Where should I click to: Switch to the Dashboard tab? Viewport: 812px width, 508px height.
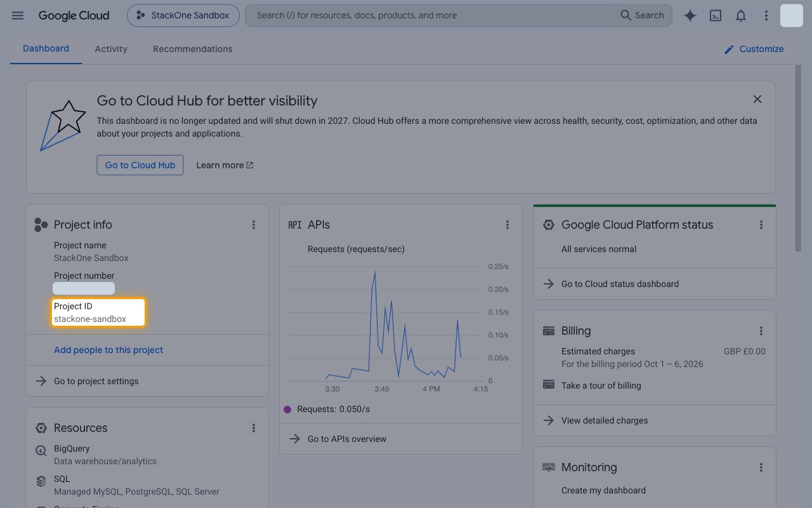[46, 48]
